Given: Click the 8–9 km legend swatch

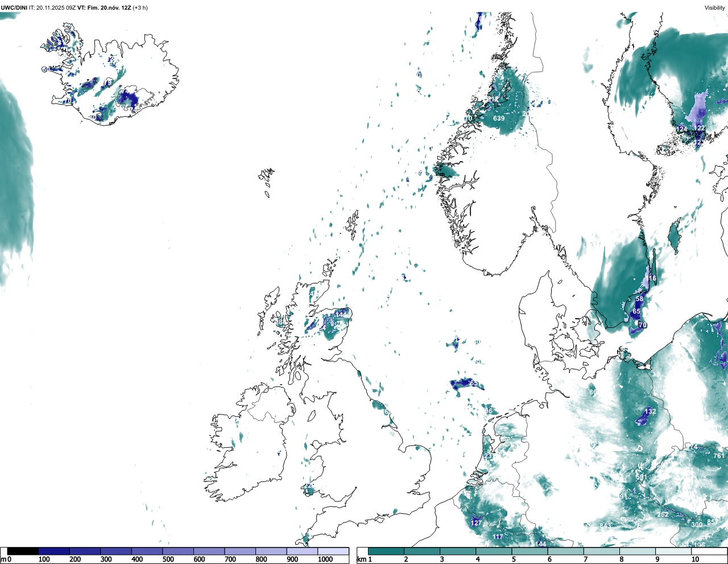Looking at the screenshot, I should [637, 551].
